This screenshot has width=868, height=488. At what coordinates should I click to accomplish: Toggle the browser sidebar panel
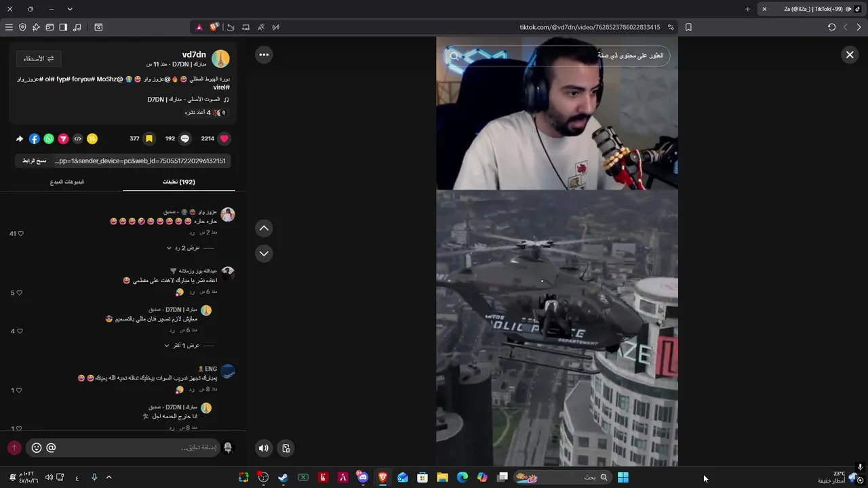coord(63,27)
